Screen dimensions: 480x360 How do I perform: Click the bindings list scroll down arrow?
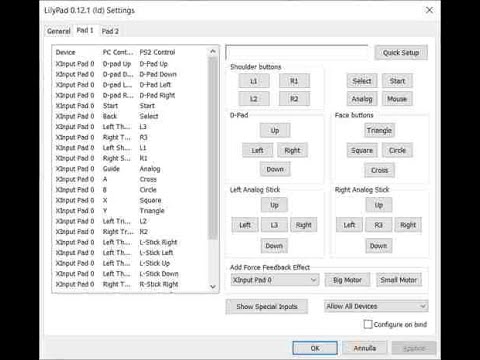[213, 287]
